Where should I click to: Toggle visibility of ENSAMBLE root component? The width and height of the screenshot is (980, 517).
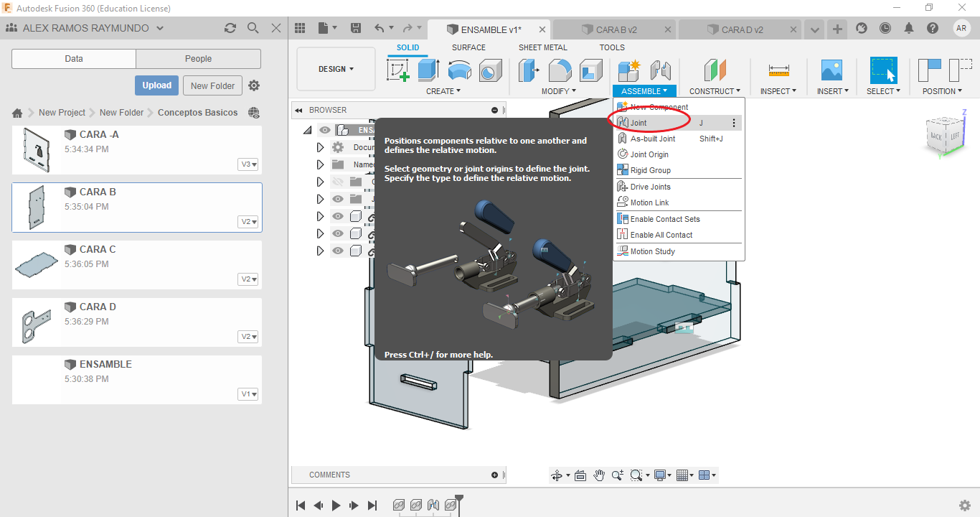325,130
